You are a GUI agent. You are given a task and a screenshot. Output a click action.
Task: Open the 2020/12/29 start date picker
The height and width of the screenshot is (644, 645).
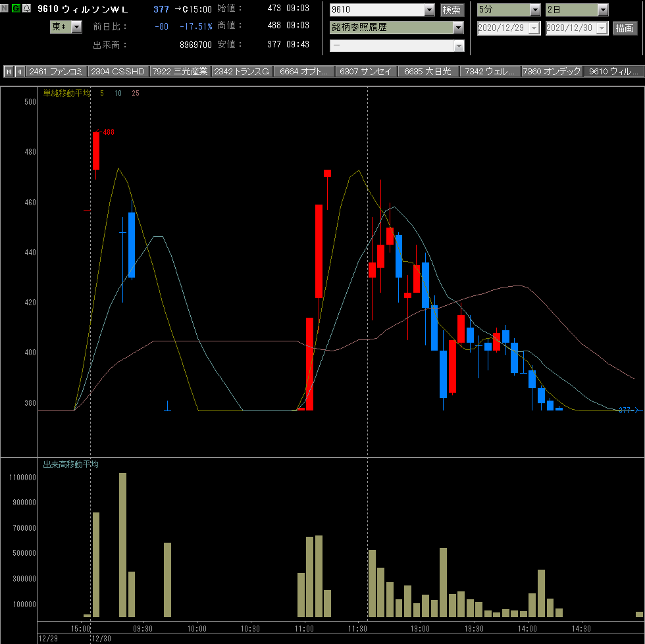tap(534, 28)
